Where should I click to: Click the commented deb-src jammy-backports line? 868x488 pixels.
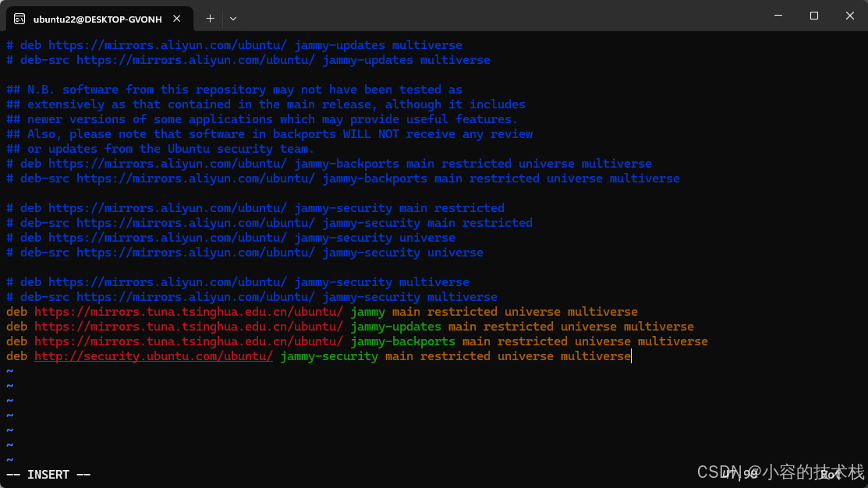coord(343,179)
